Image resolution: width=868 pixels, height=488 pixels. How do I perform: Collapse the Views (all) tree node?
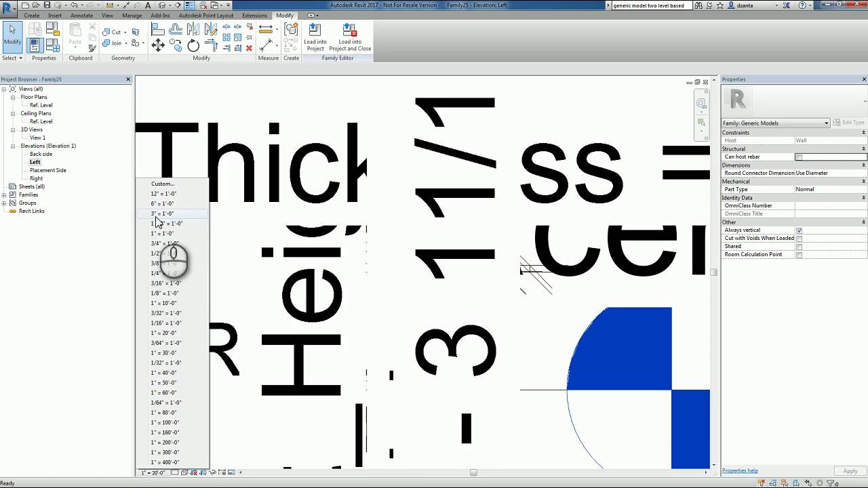[4, 89]
